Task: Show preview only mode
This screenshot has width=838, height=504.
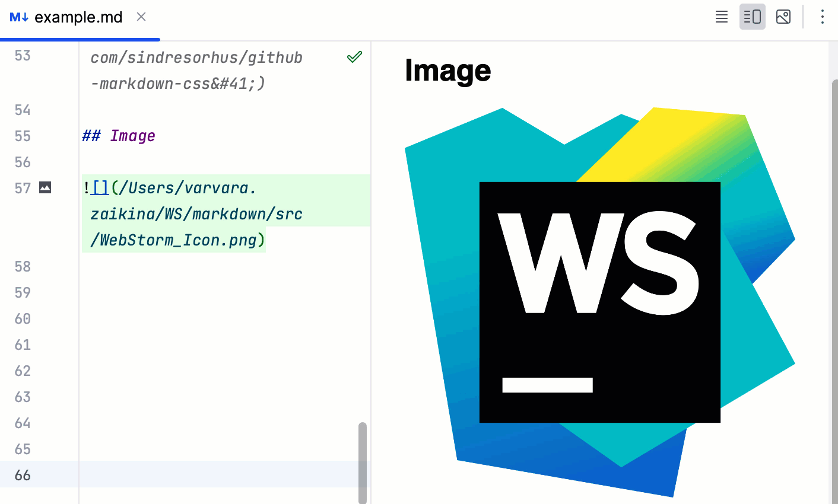Action: click(x=783, y=17)
